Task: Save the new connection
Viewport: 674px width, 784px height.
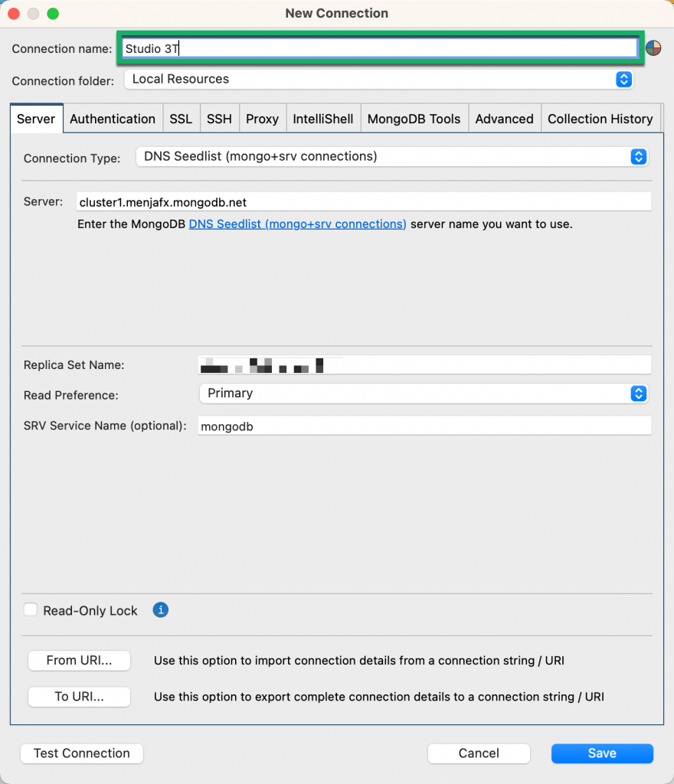Action: tap(602, 753)
